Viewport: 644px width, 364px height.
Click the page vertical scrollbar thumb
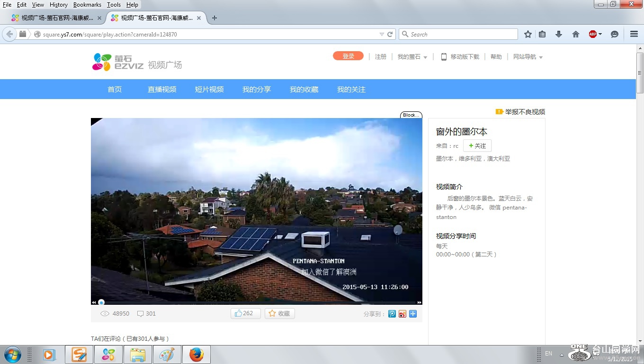point(640,73)
